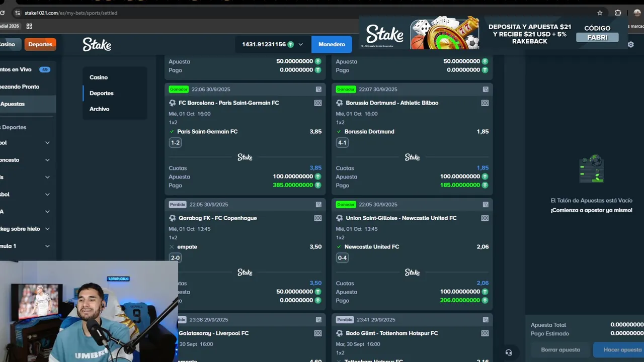Expand the first sport category chevron in sidebar
The width and height of the screenshot is (644, 362).
[x=47, y=143]
